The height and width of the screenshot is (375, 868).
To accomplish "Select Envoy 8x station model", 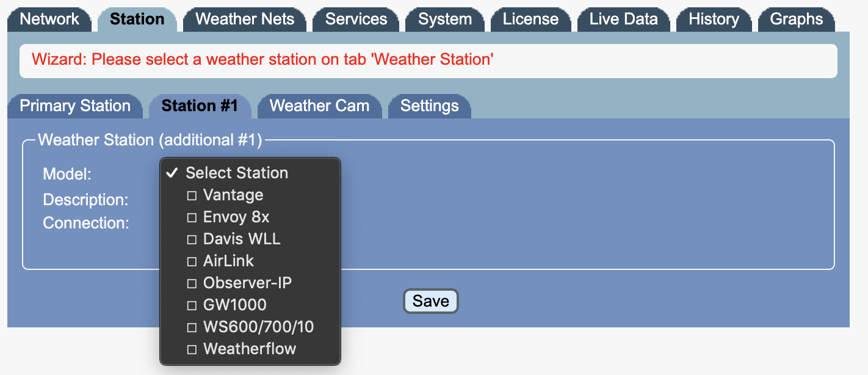I will pos(236,217).
